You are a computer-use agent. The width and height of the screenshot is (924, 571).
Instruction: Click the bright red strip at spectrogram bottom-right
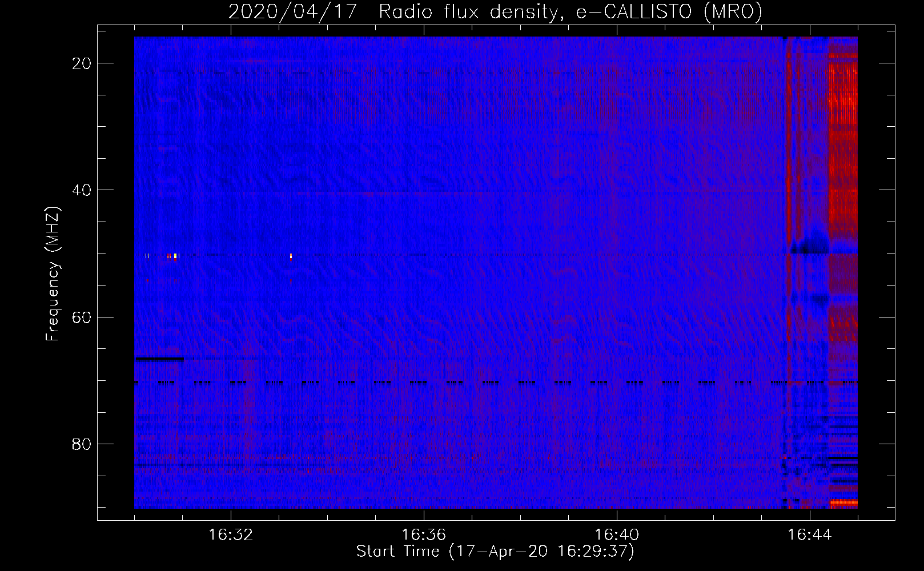click(843, 504)
